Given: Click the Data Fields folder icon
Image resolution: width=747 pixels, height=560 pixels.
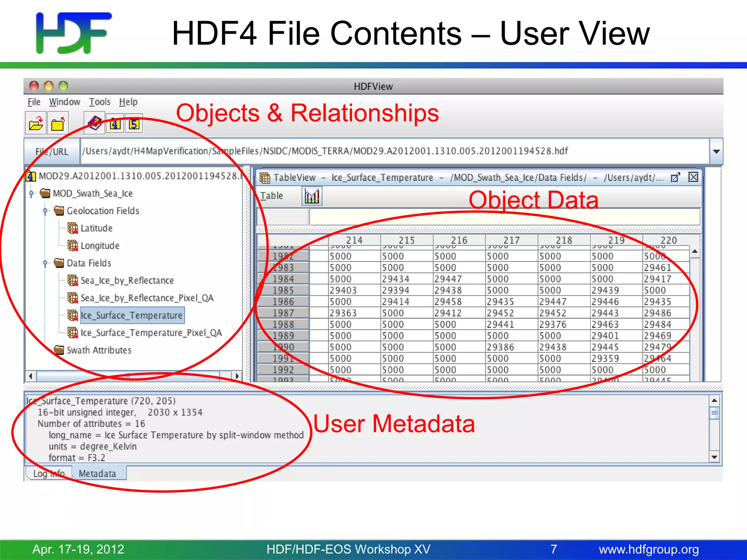Looking at the screenshot, I should point(59,263).
